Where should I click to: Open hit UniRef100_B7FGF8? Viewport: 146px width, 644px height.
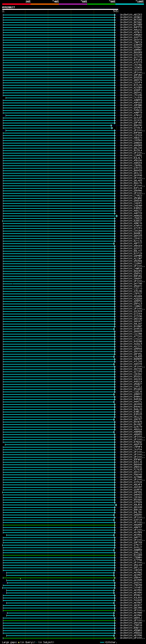click(x=131, y=60)
